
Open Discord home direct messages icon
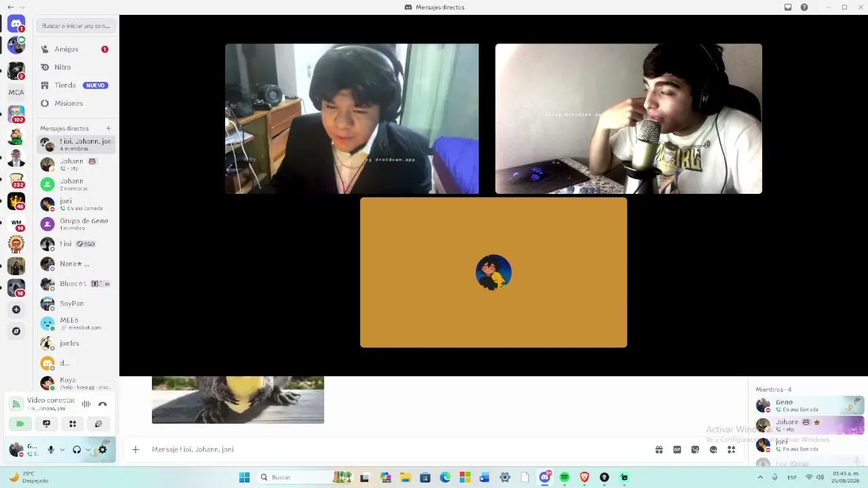(x=16, y=24)
